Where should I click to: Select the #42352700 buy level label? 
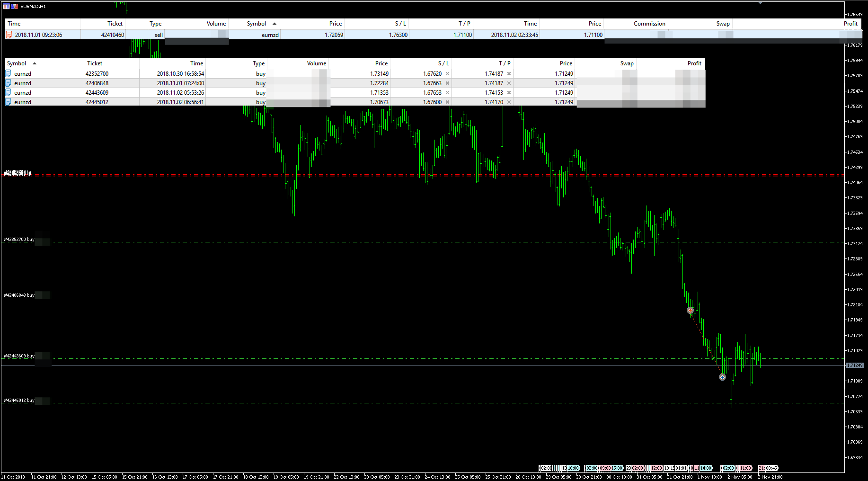(x=19, y=240)
